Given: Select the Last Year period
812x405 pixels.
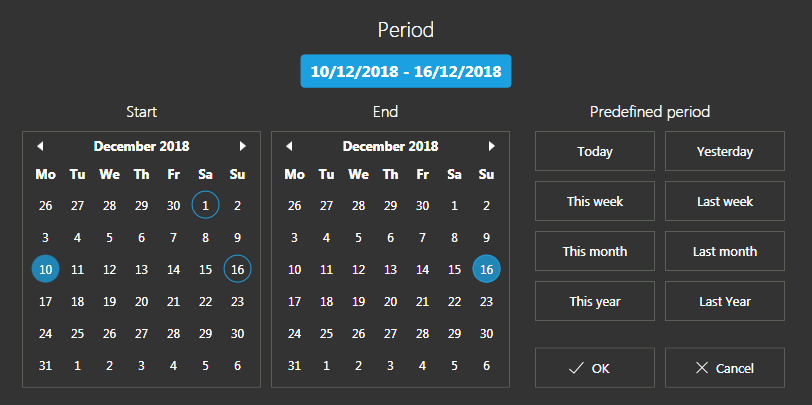Looking at the screenshot, I should click(x=724, y=302).
